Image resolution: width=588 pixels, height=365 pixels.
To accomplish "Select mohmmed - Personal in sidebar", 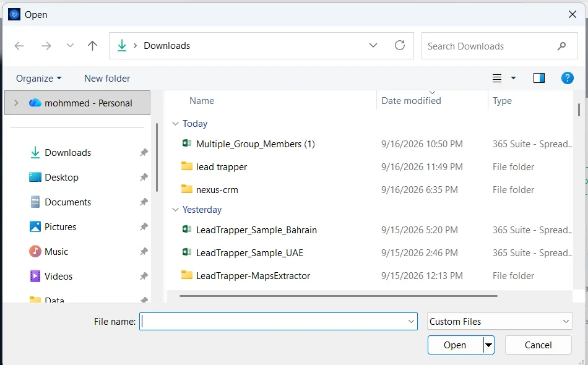I will click(x=77, y=103).
